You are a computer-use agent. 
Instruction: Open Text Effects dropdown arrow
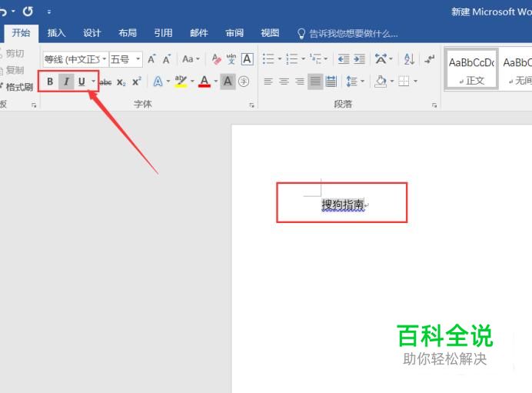click(x=168, y=82)
